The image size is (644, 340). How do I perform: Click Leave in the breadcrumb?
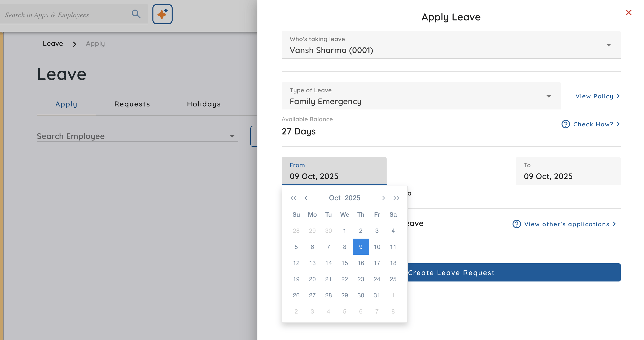click(x=53, y=44)
